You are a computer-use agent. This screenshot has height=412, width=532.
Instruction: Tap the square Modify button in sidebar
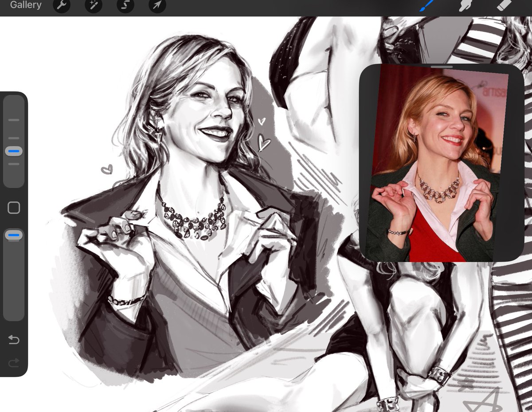14,208
